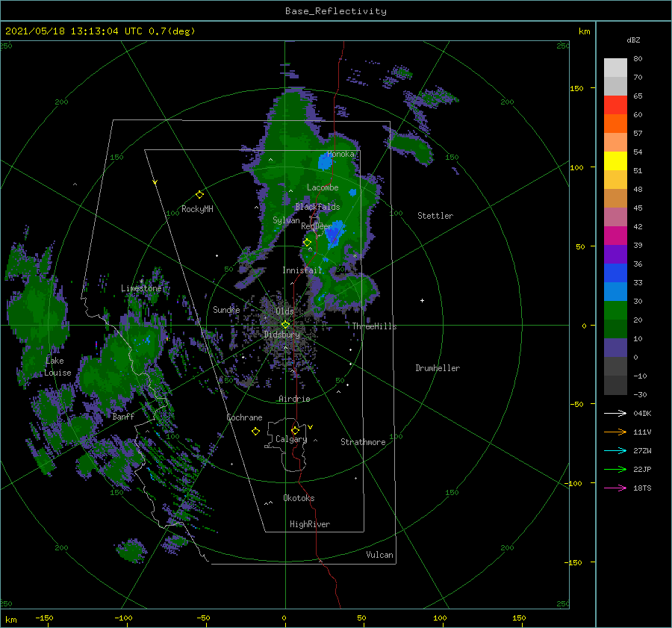Click the white 04DK arrow in legend

click(615, 413)
